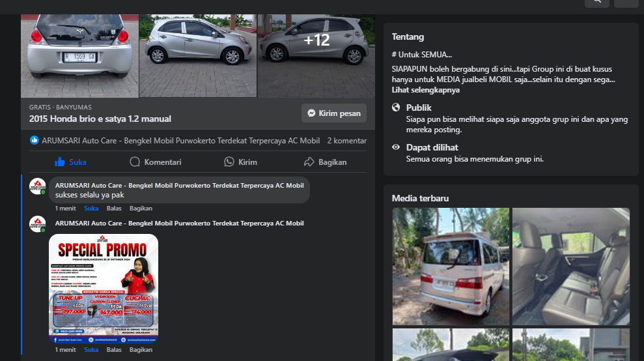
Task: Open the listing title 2015 Honda brio e satya
Action: (x=100, y=119)
